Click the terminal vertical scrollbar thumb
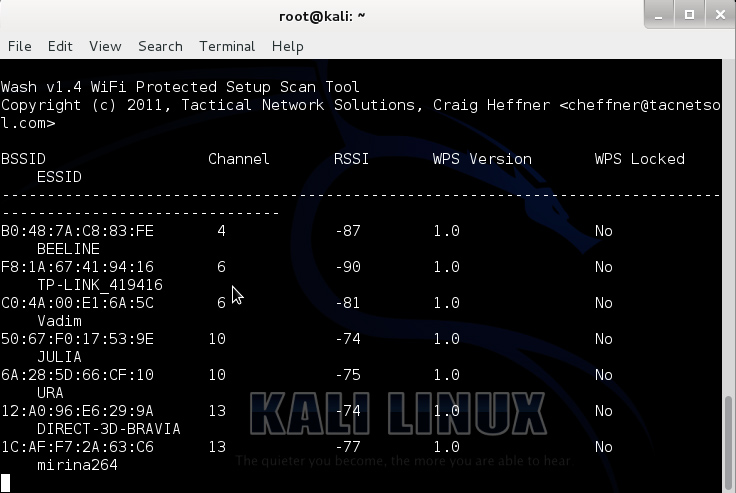 tap(728, 443)
